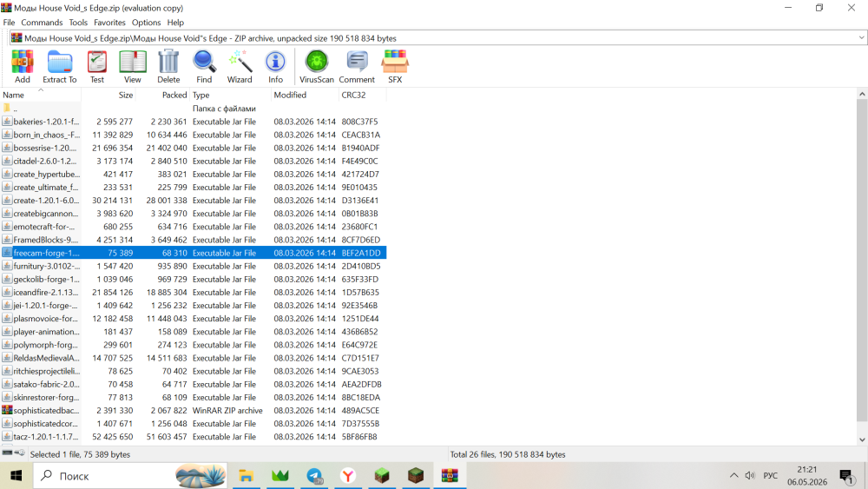Click the scrollbar down arrow
The width and height of the screenshot is (868, 489).
[862, 439]
